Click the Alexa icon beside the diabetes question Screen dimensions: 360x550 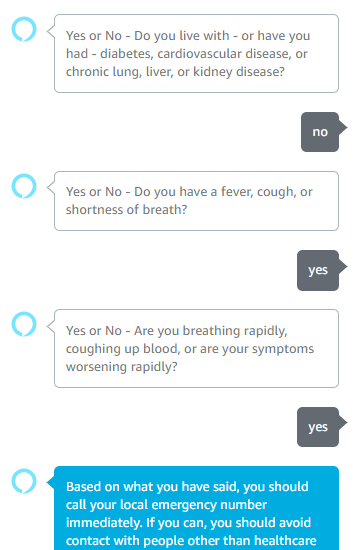pos(24,29)
